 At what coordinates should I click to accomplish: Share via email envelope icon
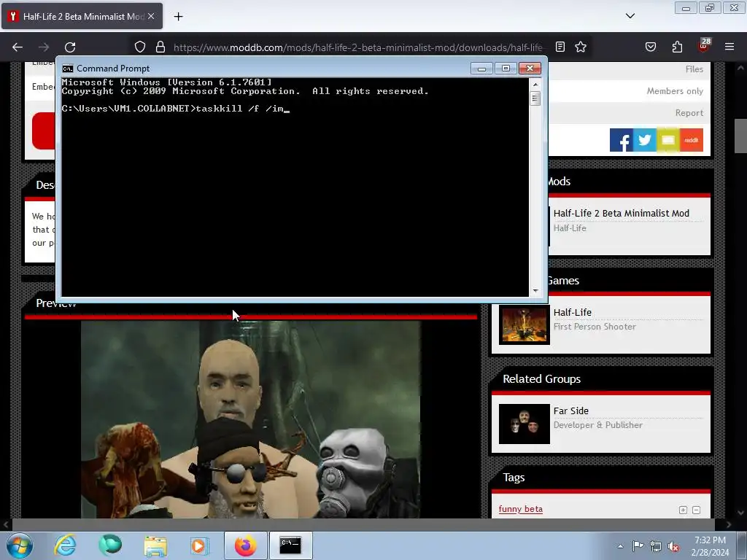(x=668, y=140)
